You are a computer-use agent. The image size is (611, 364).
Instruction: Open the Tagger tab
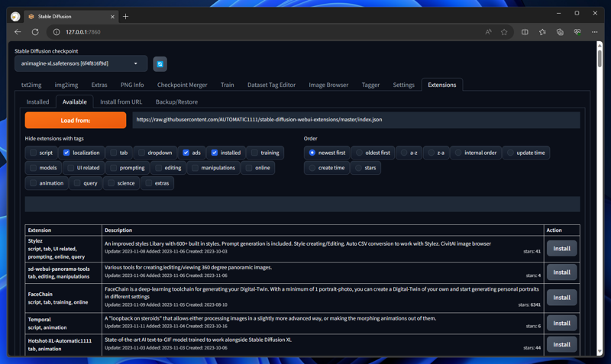click(x=370, y=85)
